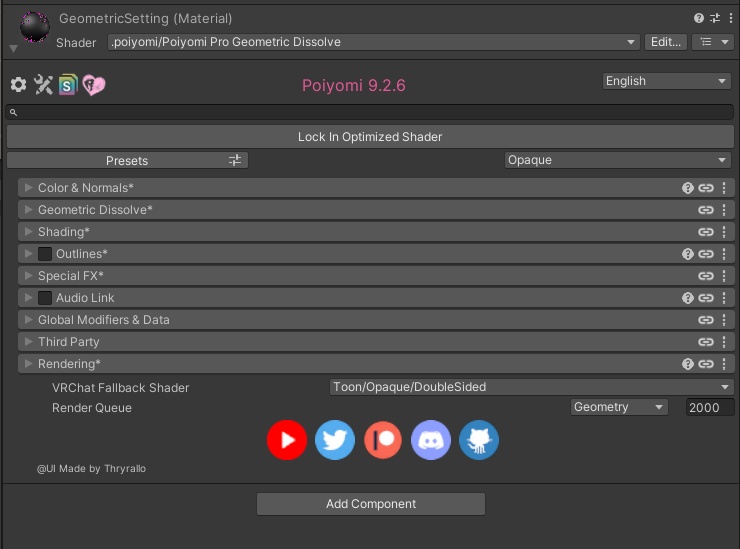Open material help question mark icon
The width and height of the screenshot is (740, 549).
click(x=698, y=18)
